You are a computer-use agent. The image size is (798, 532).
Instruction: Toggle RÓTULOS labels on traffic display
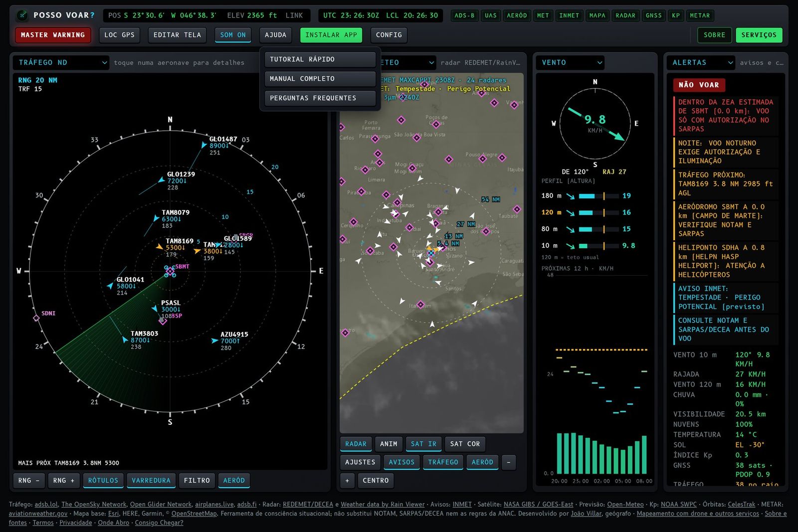pyautogui.click(x=103, y=481)
